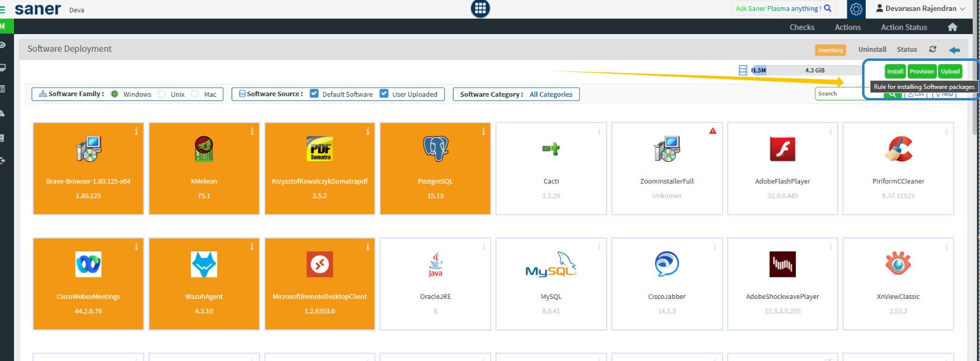Image resolution: width=980 pixels, height=361 pixels.
Task: Go to the home icon
Action: point(952,27)
